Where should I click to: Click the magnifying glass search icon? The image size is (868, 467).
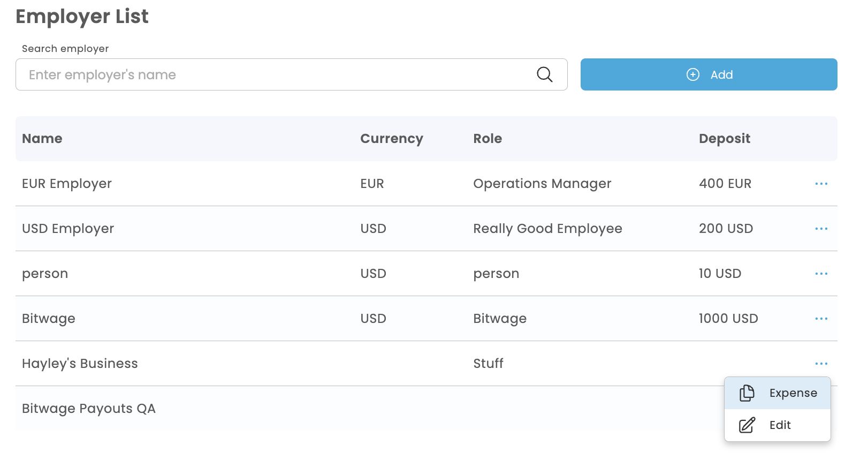coord(544,74)
